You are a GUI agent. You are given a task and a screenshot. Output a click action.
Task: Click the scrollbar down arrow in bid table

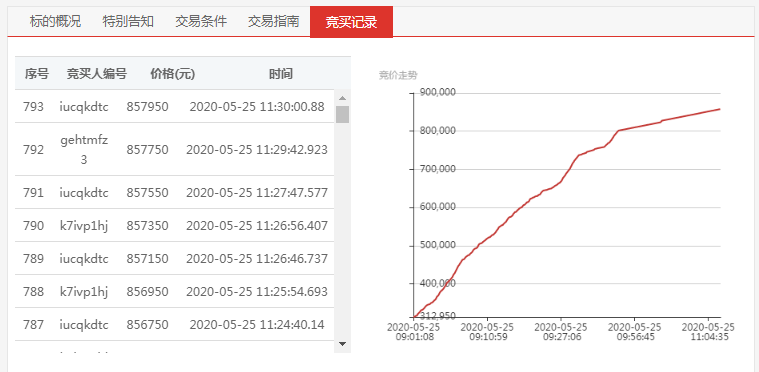click(343, 344)
